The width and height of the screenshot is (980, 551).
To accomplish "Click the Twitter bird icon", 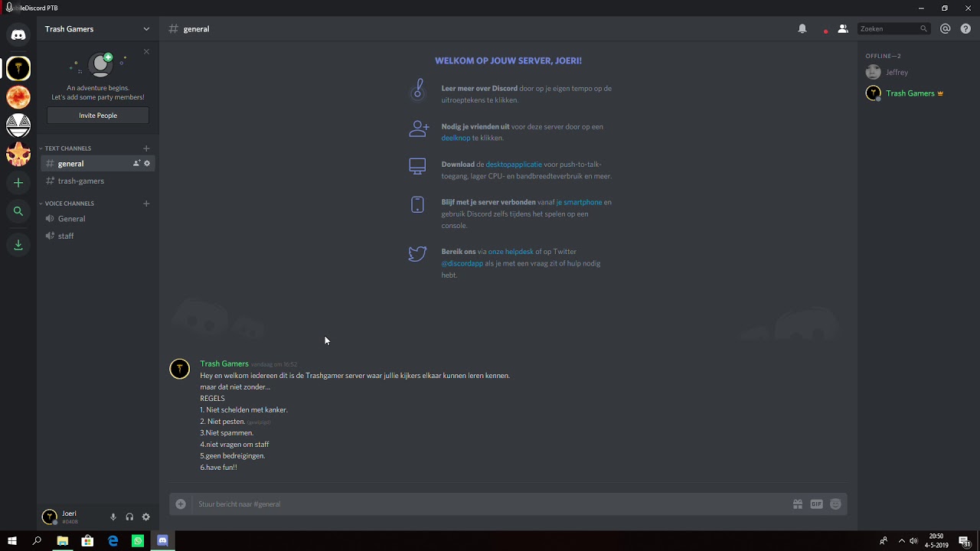I will 417,253.
